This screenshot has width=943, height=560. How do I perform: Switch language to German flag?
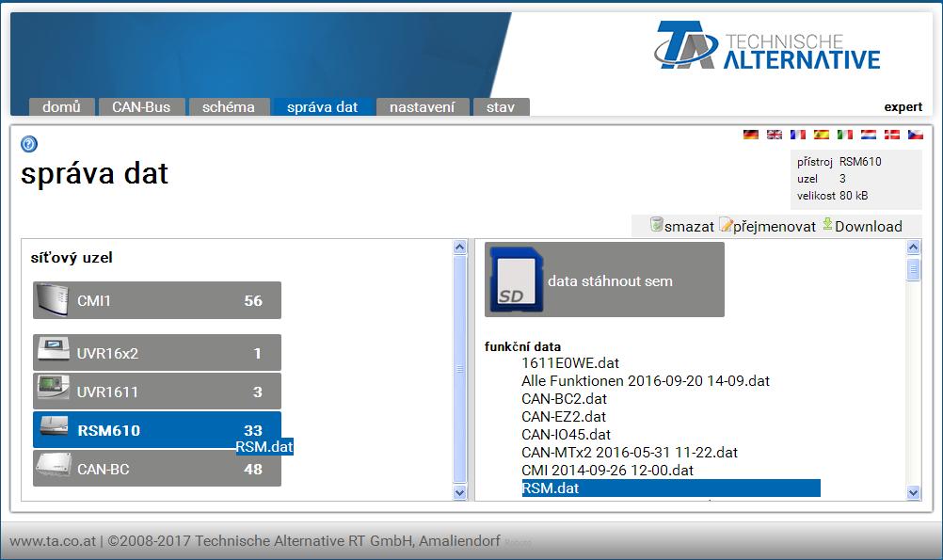751,135
